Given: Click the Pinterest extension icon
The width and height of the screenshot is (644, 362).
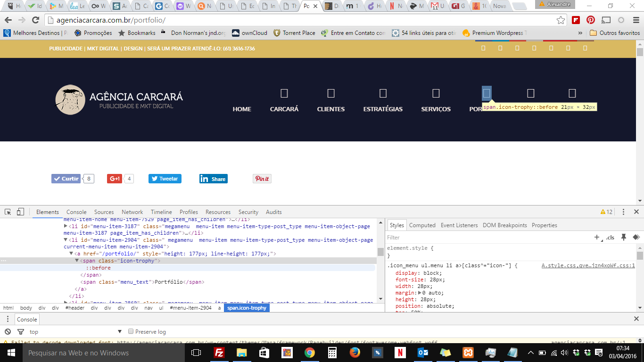Looking at the screenshot, I should (x=591, y=20).
